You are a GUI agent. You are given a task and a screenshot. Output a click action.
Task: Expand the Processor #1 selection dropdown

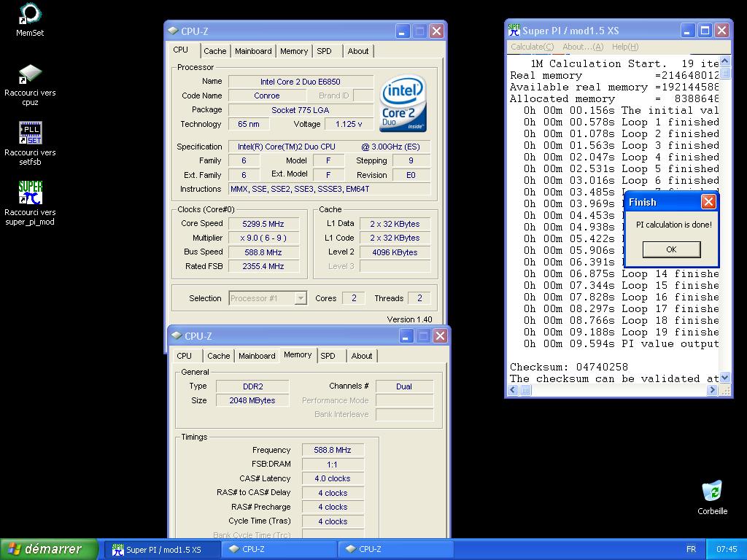coord(300,298)
